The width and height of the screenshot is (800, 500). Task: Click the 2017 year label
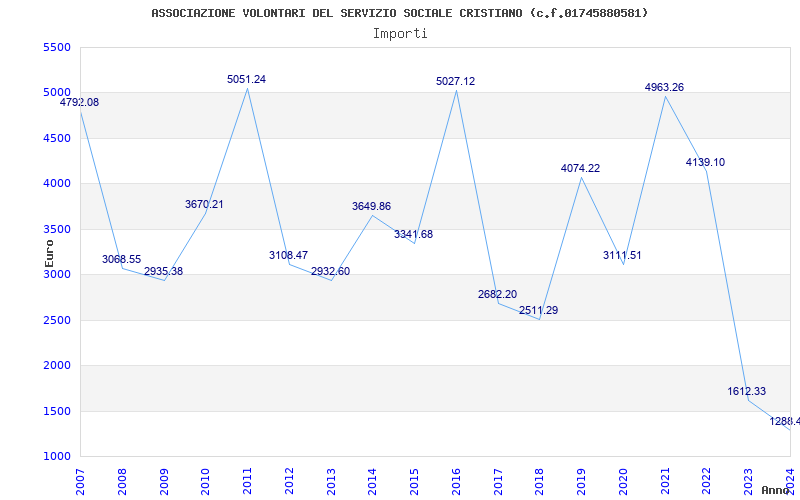[x=498, y=482]
